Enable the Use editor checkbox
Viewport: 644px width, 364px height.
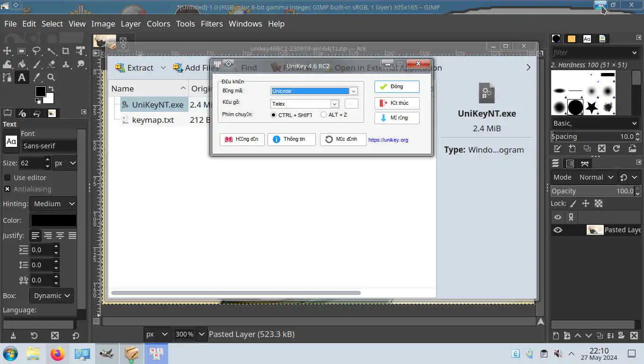tap(7, 178)
